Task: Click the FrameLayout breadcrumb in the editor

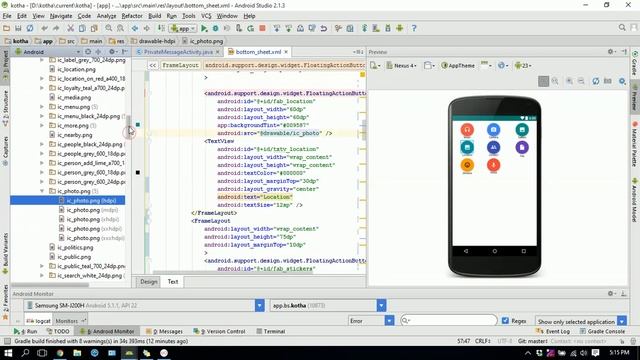Action: tap(180, 65)
